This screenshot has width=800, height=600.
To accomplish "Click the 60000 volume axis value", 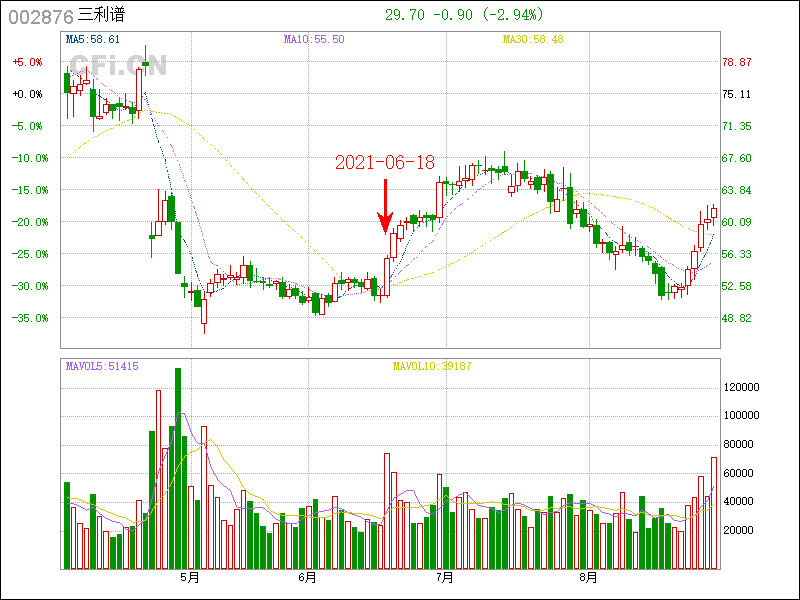I will [x=739, y=473].
